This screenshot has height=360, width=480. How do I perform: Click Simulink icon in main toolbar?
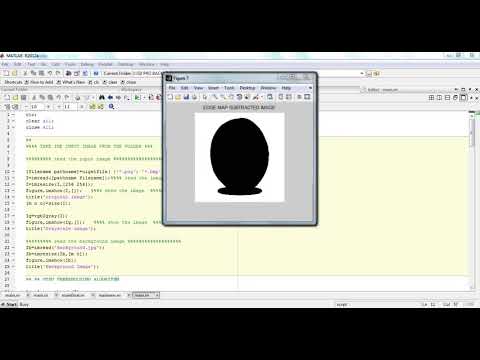68,73
